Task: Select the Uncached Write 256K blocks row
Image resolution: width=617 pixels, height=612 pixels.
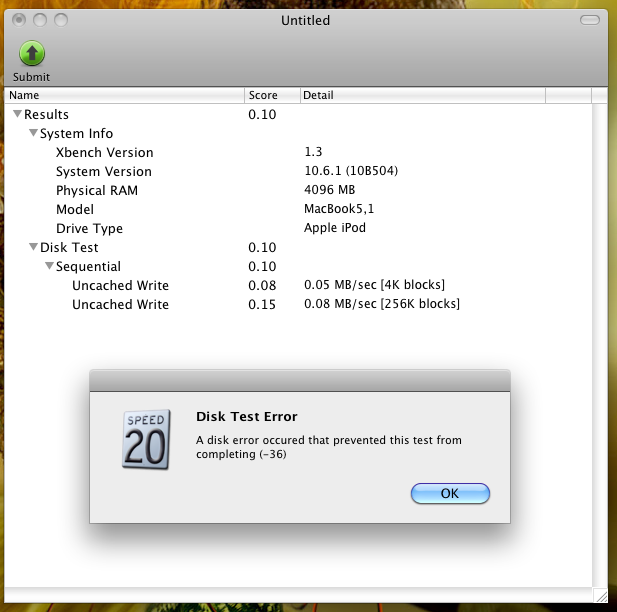Action: [298, 304]
